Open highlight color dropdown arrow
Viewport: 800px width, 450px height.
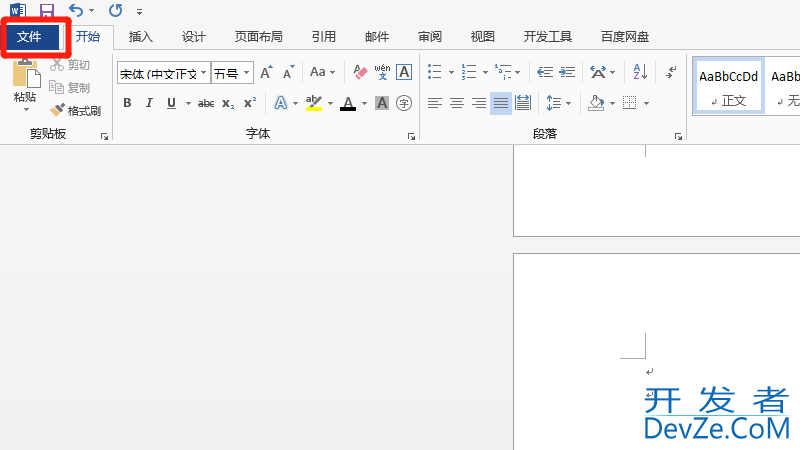click(330, 104)
